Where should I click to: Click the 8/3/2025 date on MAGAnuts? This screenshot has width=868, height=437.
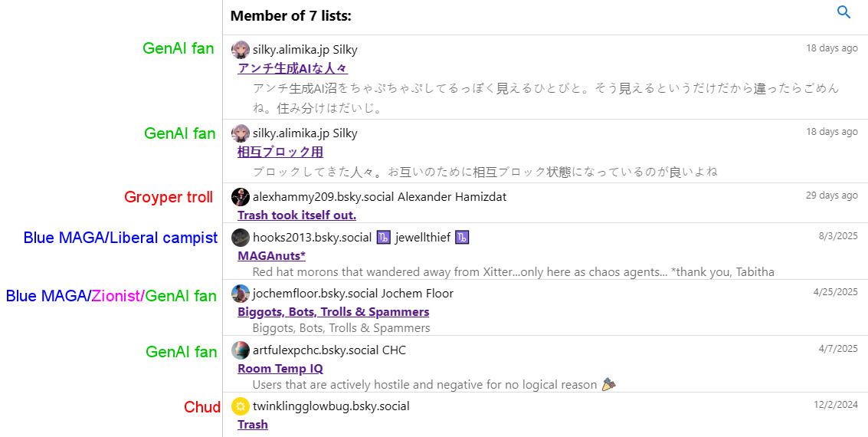[838, 236]
